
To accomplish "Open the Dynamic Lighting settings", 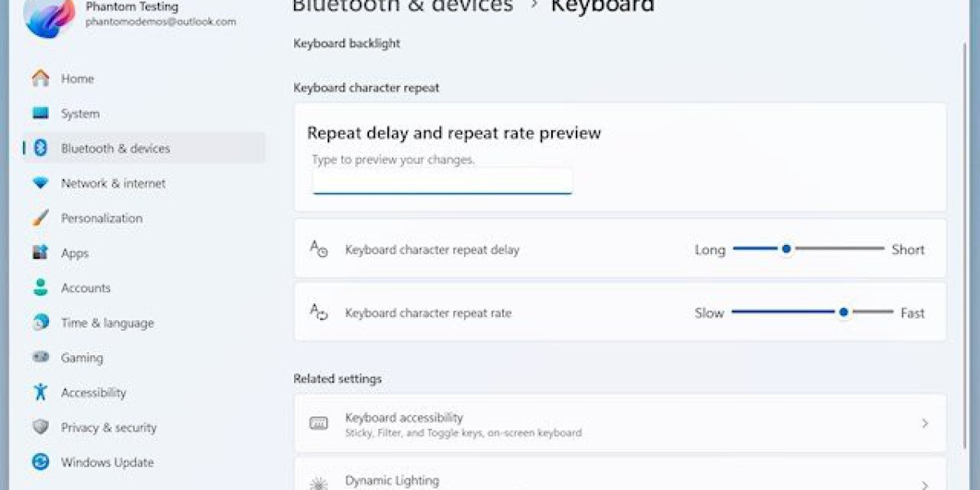I will (392, 481).
